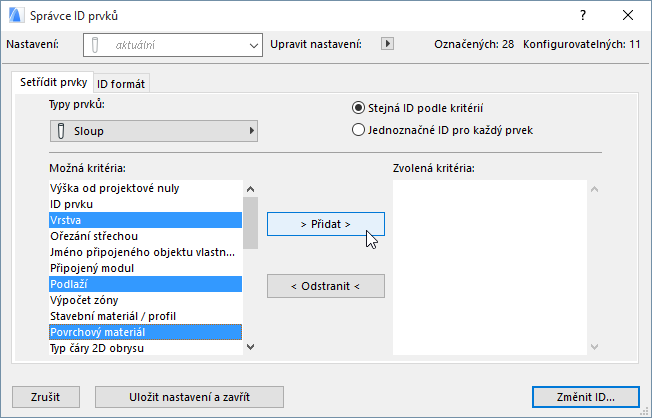Click the help question mark icon
The height and width of the screenshot is (418, 652).
click(583, 15)
